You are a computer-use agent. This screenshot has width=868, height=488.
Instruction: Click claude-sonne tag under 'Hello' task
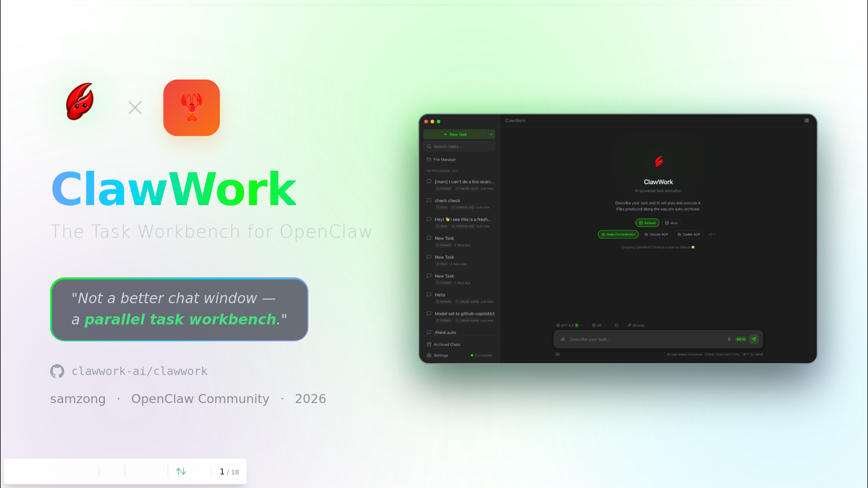click(467, 301)
